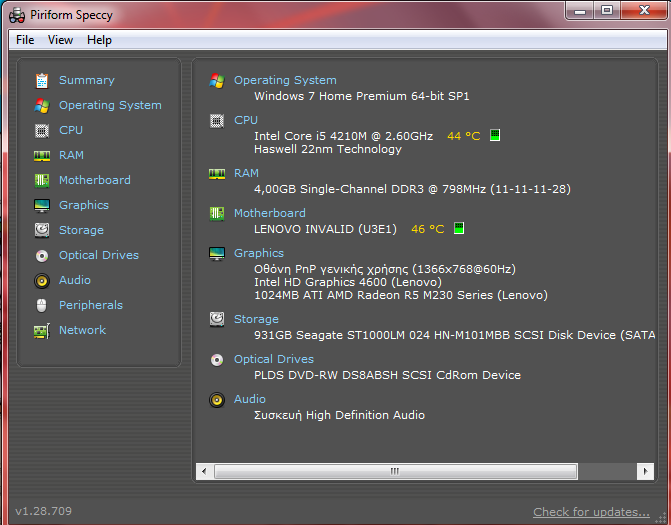Click the Windows flag icon in summary panel

[217, 80]
